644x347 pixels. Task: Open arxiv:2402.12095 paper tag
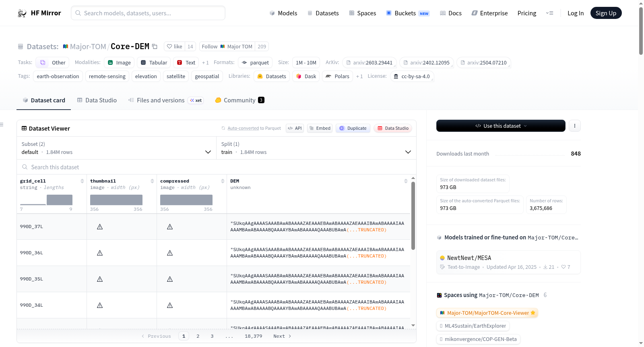tap(427, 62)
